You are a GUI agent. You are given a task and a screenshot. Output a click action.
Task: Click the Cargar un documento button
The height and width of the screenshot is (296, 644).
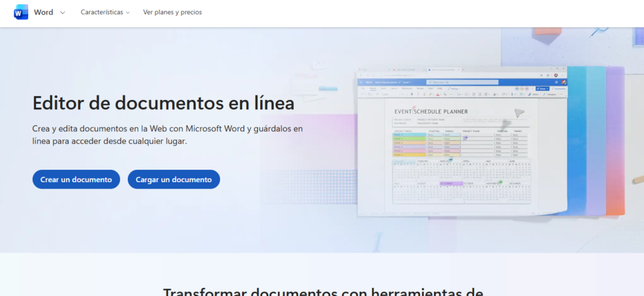click(174, 179)
